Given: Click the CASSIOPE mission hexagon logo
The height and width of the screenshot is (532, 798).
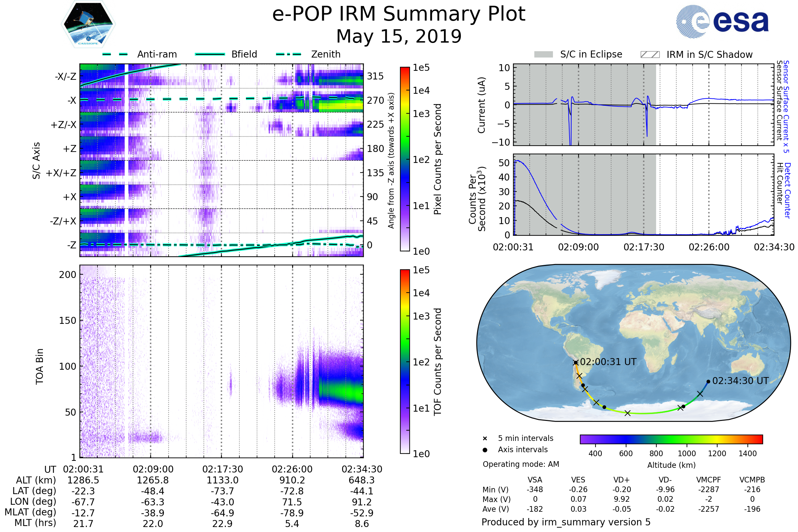Looking at the screenshot, I should click(x=88, y=24).
